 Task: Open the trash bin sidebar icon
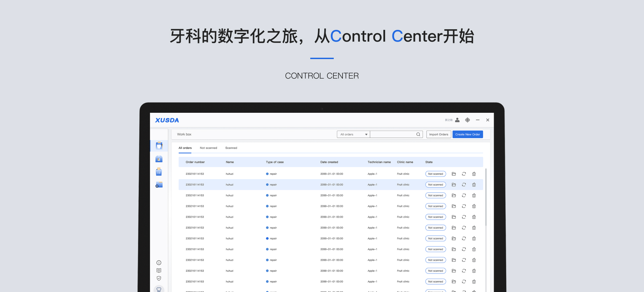[159, 172]
